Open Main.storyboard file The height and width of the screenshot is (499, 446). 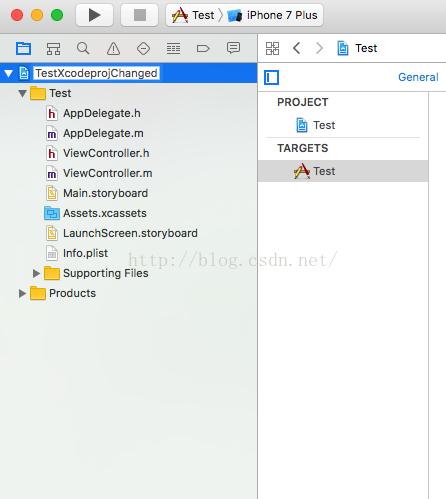105,193
